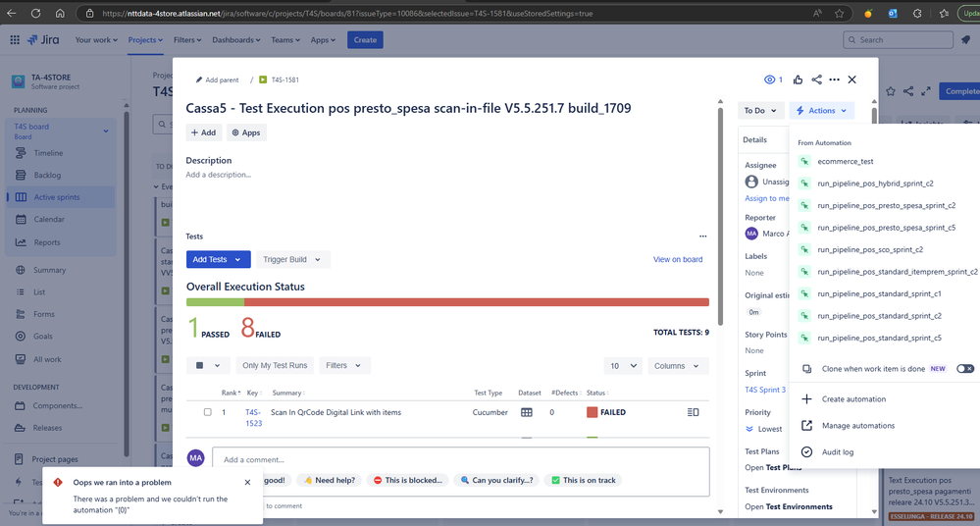The height and width of the screenshot is (526, 980).
Task: Open the Columns dropdown
Action: [676, 366]
